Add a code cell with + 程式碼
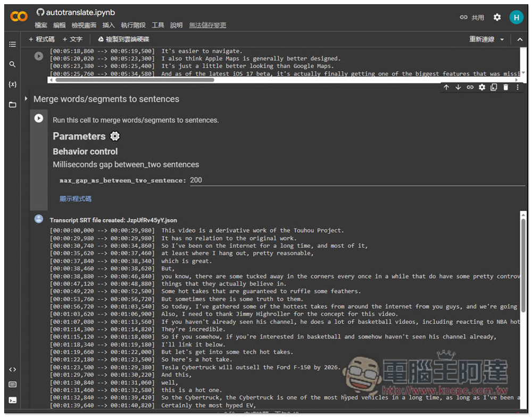 pos(41,39)
